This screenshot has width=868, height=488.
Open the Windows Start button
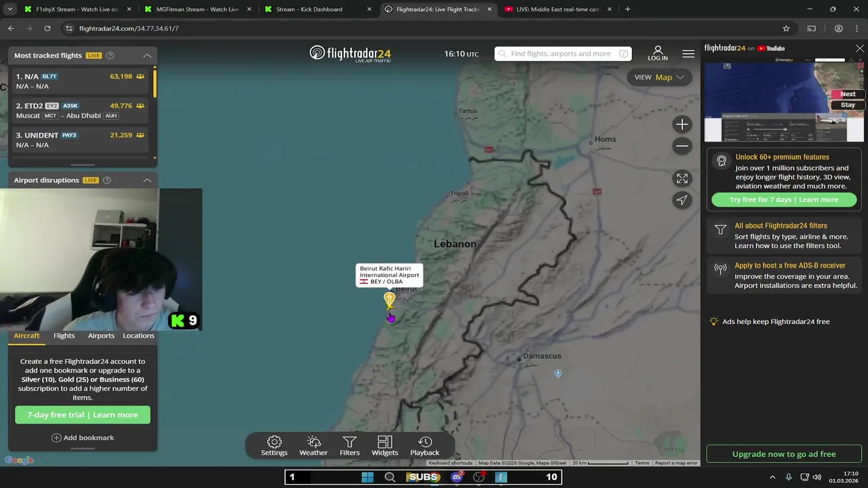[368, 477]
